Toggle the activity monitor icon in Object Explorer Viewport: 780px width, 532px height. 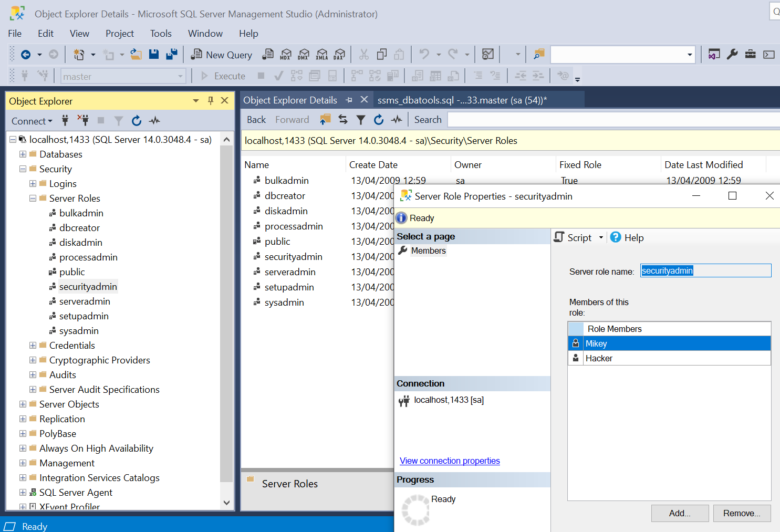pyautogui.click(x=154, y=121)
